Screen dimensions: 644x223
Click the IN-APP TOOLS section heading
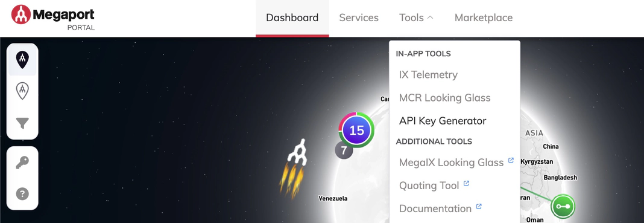click(423, 54)
